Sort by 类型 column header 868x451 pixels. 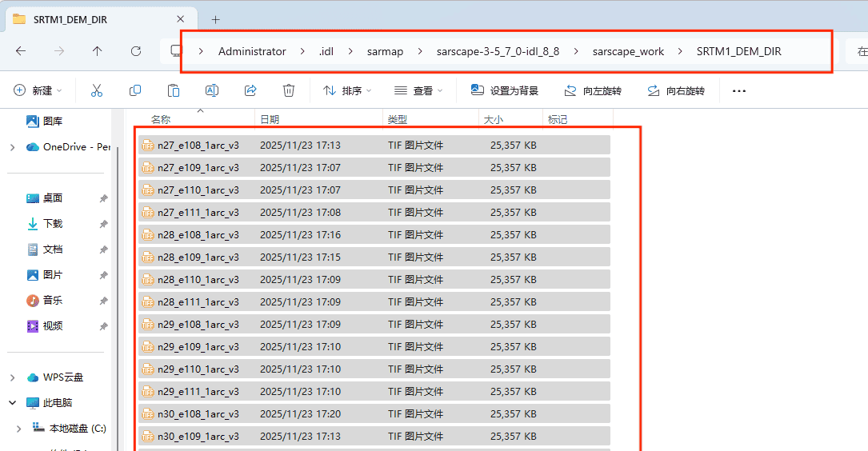click(397, 119)
